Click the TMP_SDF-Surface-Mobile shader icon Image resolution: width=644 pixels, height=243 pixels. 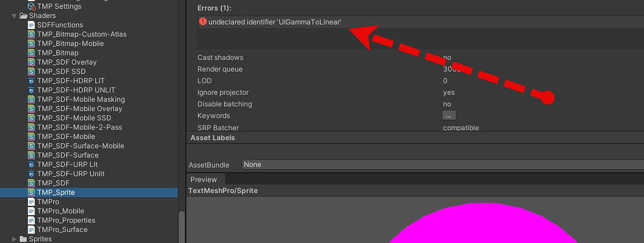[x=31, y=146]
